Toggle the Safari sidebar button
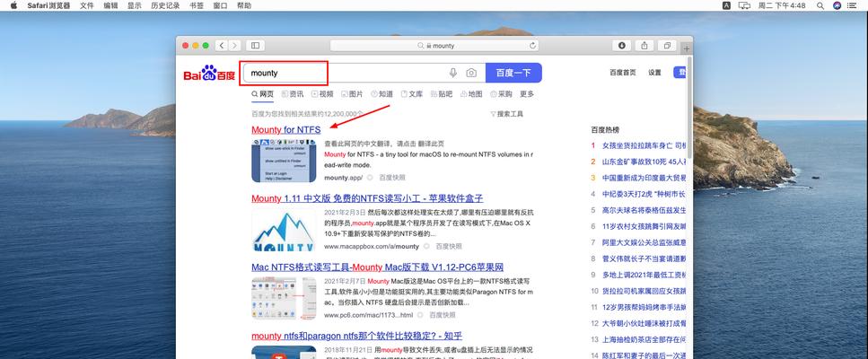The image size is (868, 359). [x=255, y=46]
